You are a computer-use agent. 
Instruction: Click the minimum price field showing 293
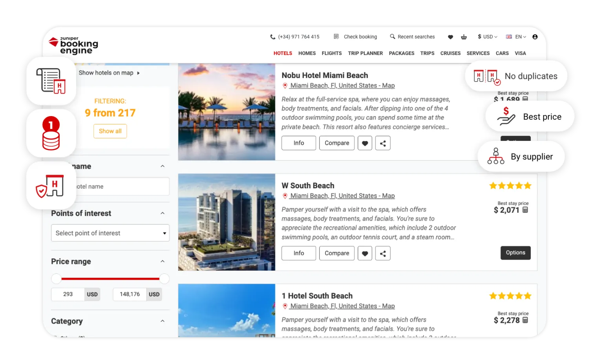pos(68,295)
